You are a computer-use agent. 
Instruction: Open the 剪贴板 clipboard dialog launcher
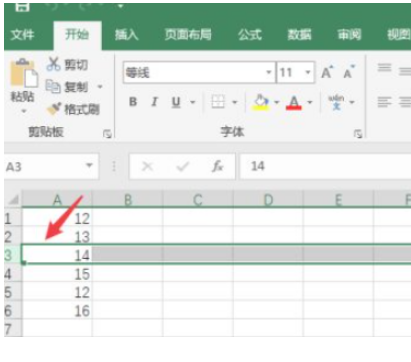pyautogui.click(x=107, y=134)
